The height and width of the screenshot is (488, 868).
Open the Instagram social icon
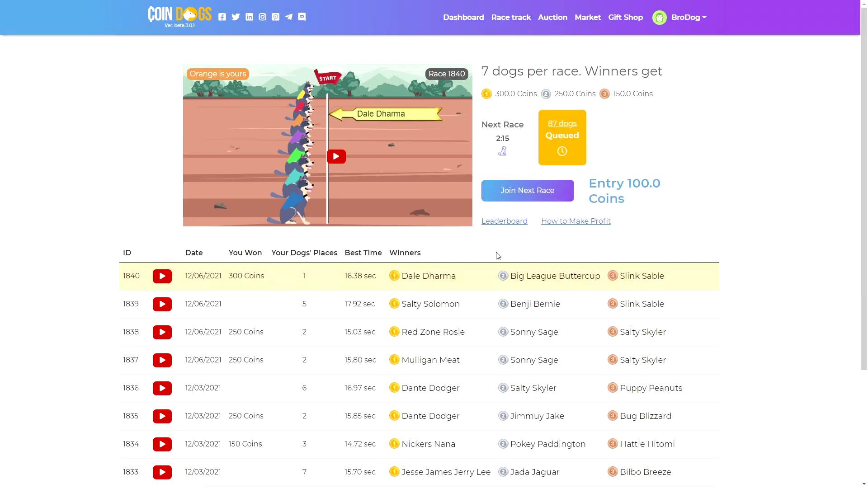pos(262,17)
